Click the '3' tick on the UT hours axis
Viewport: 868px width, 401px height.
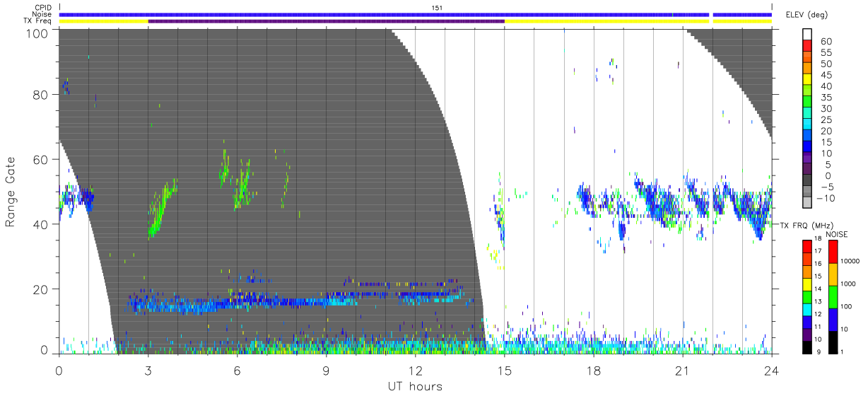pos(148,370)
